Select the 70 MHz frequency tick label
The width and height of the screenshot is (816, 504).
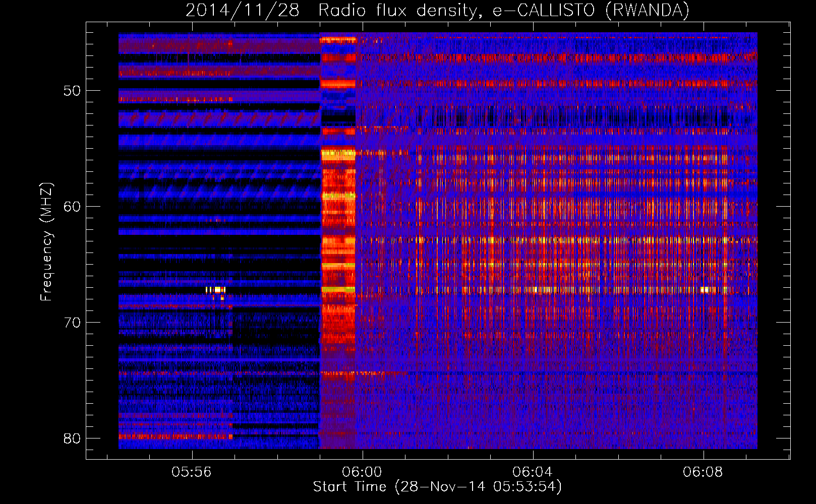[72, 323]
